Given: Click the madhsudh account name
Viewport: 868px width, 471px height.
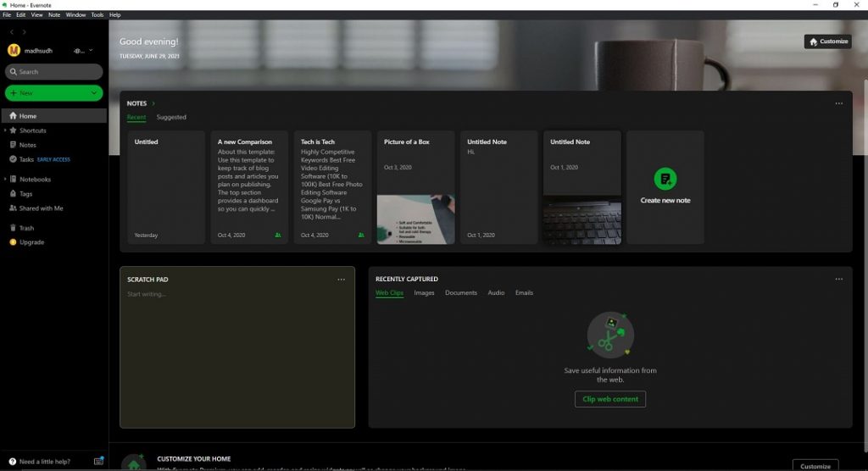Looking at the screenshot, I should pos(38,50).
